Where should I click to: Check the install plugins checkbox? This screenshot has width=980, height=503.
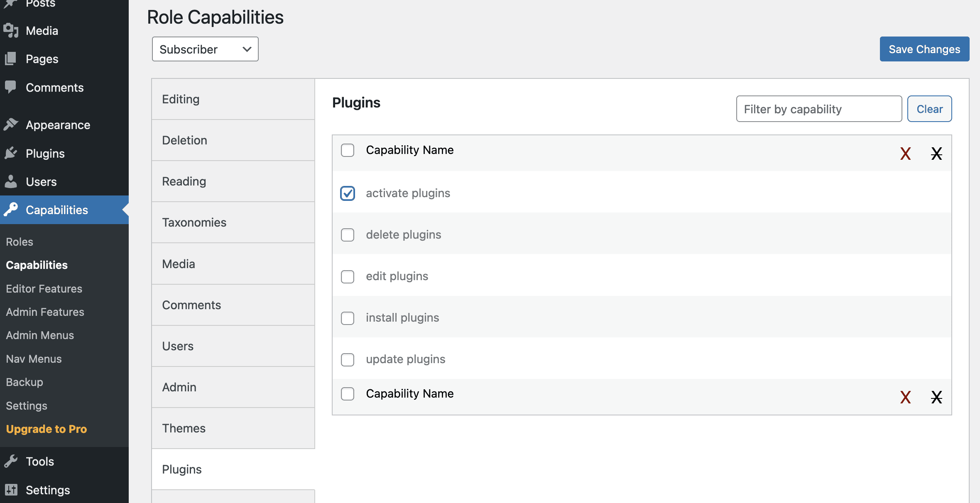tap(348, 318)
